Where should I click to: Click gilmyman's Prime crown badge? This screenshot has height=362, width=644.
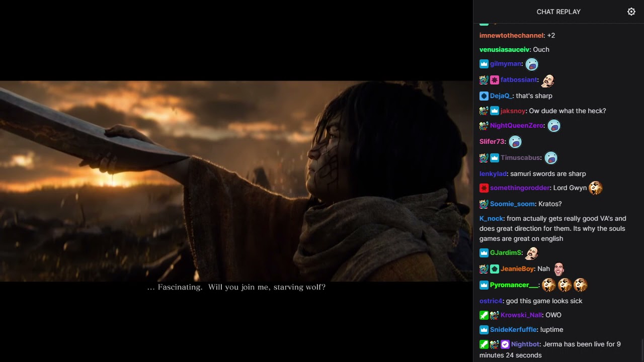pyautogui.click(x=484, y=64)
